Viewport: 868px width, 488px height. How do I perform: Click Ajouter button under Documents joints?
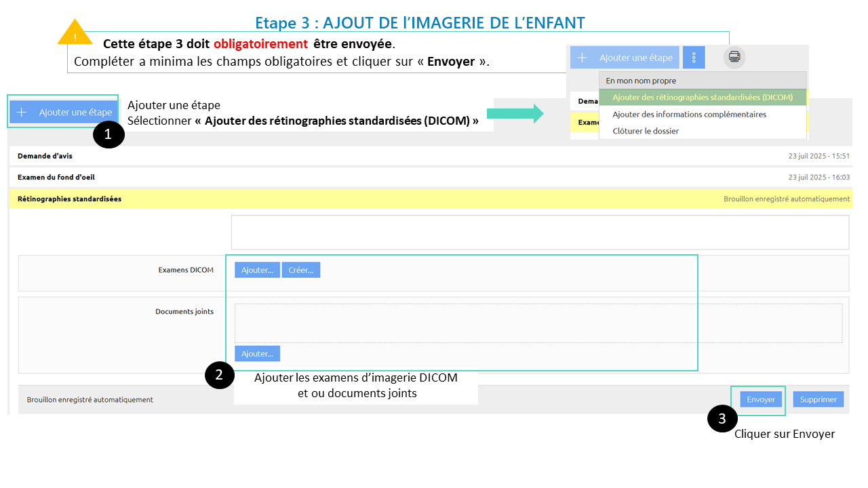point(257,353)
